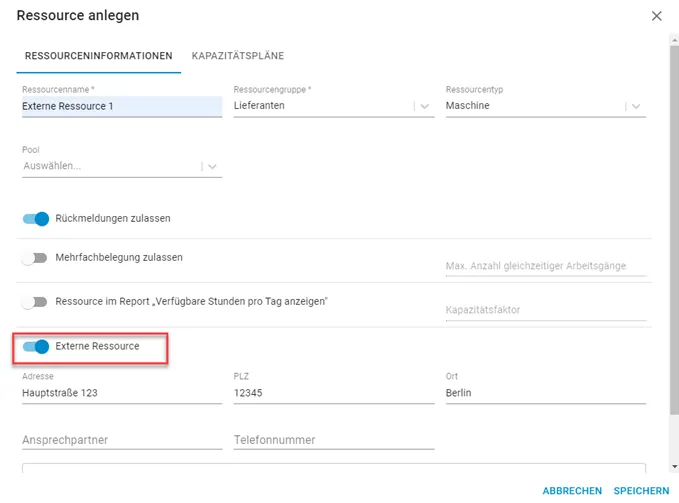Click the Ort field showing Berlin
Viewport: 679px width, 503px height.
(546, 393)
